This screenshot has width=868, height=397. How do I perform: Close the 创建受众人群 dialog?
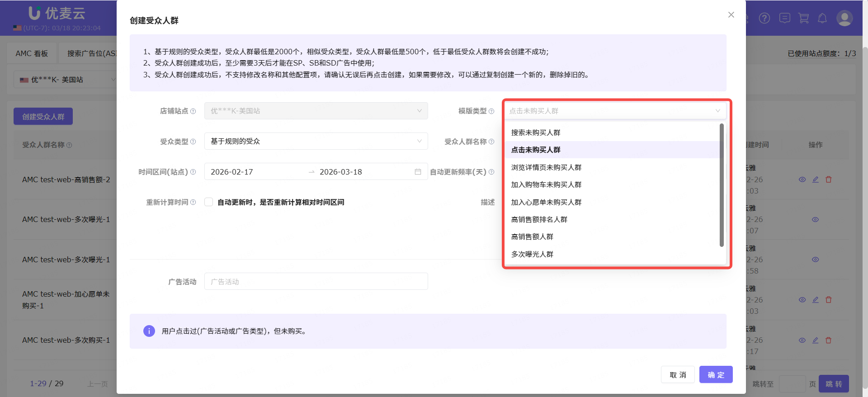[x=731, y=15]
